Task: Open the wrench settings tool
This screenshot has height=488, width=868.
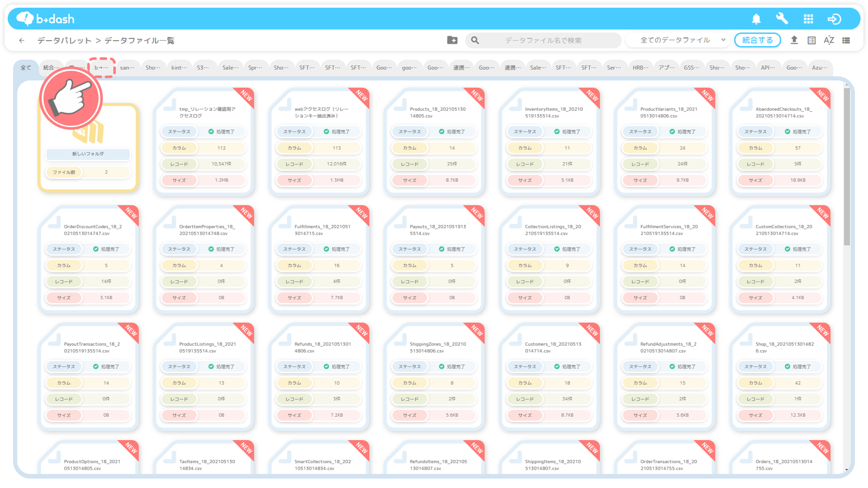Action: click(x=782, y=19)
